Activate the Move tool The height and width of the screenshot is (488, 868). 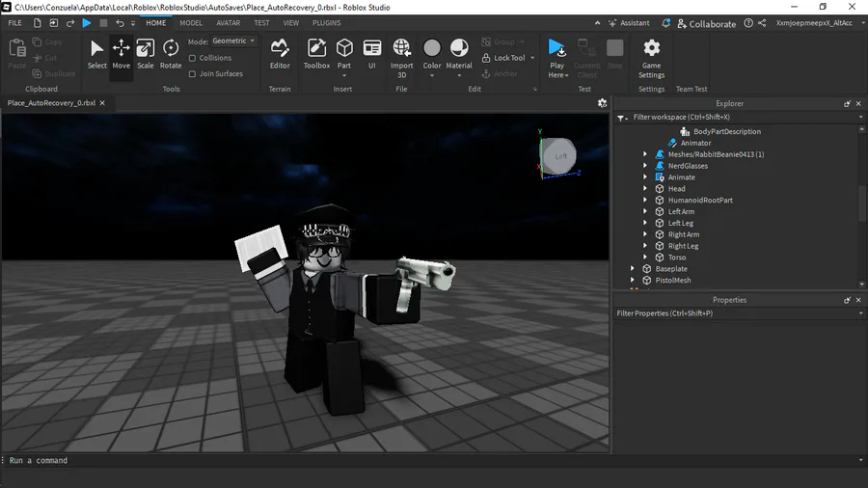tap(122, 54)
